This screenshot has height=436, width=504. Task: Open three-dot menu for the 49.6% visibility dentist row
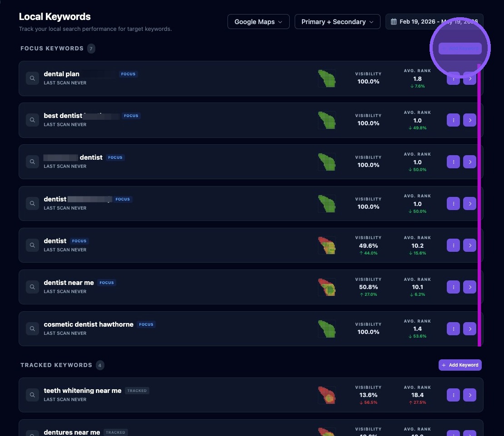tap(453, 245)
